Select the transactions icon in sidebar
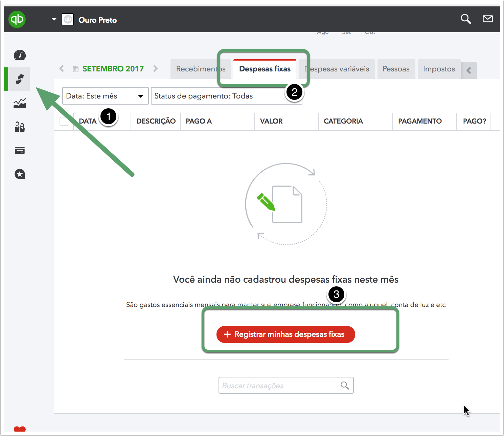The image size is (504, 436). click(x=20, y=79)
